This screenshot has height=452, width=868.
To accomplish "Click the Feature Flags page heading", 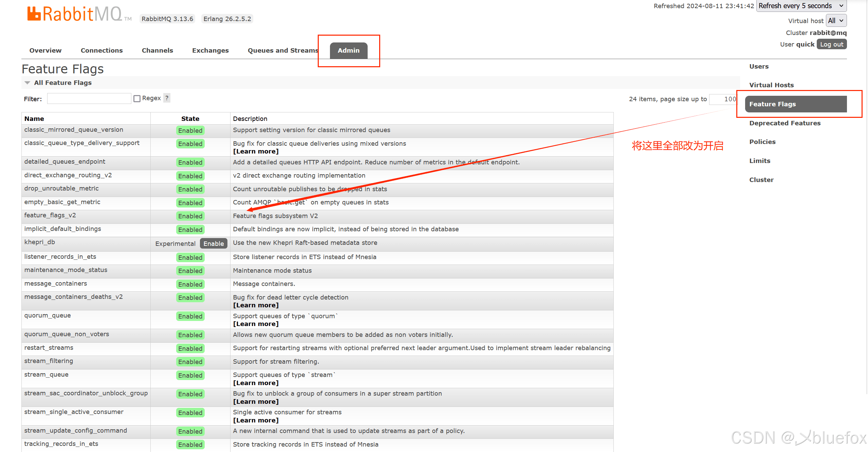I will coord(62,69).
